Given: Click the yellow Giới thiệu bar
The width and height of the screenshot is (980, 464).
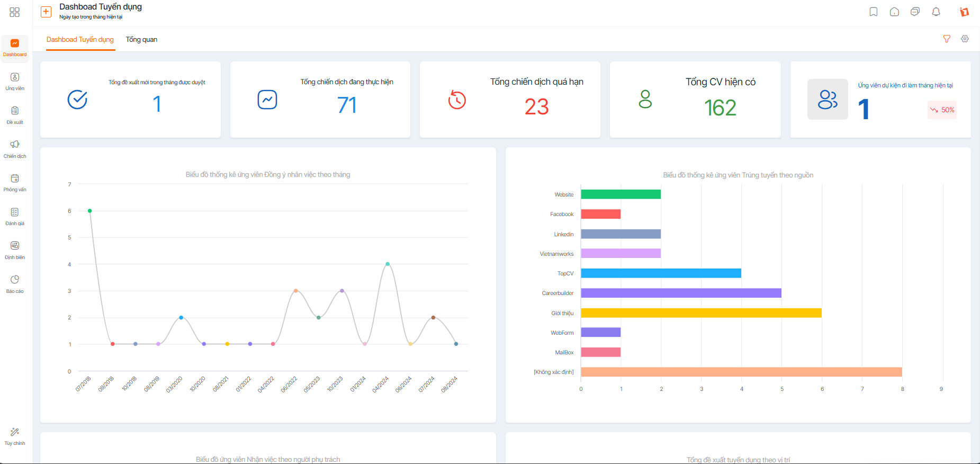Looking at the screenshot, I should pyautogui.click(x=701, y=313).
